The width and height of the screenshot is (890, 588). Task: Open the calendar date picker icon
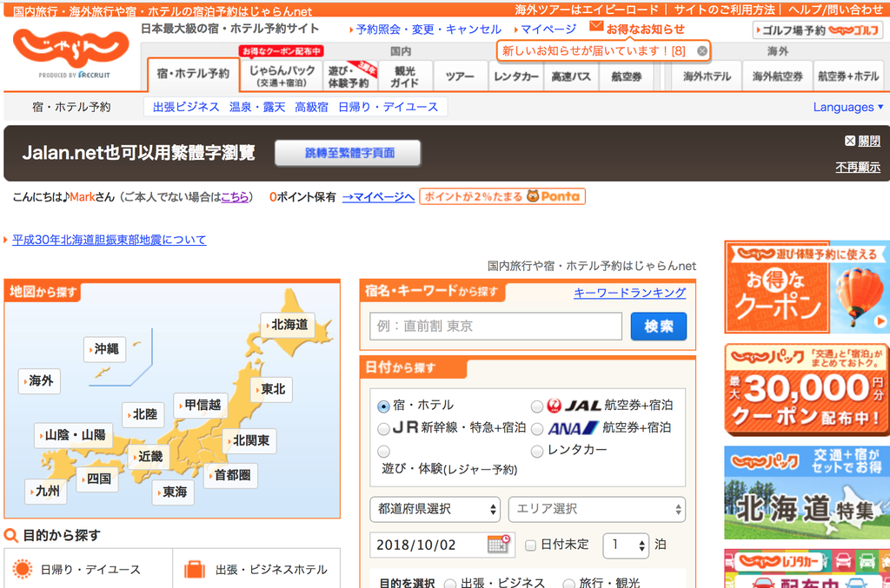[x=499, y=544]
